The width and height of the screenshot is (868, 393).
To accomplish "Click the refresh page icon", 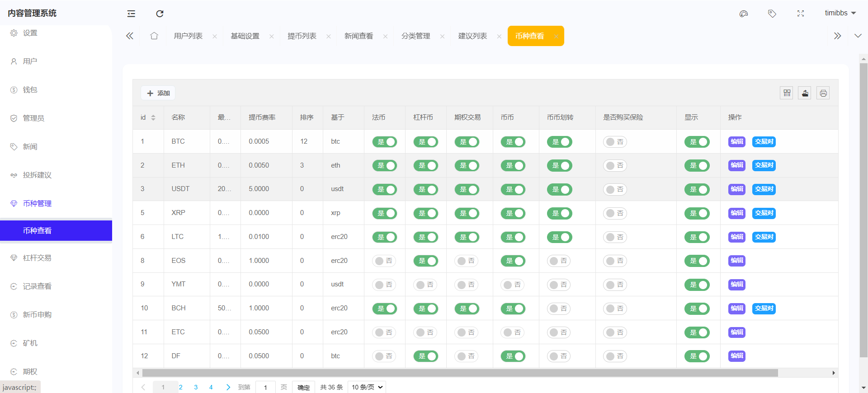I will [160, 14].
